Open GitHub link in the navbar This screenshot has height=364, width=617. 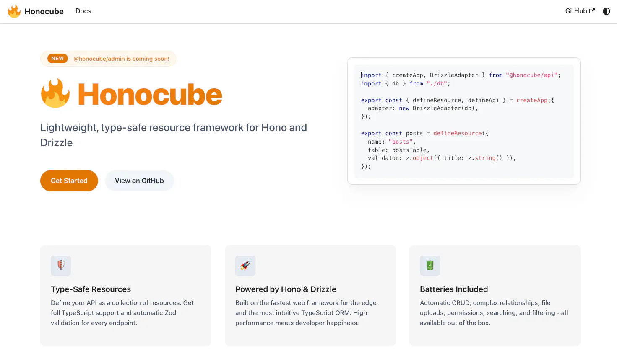click(x=580, y=11)
